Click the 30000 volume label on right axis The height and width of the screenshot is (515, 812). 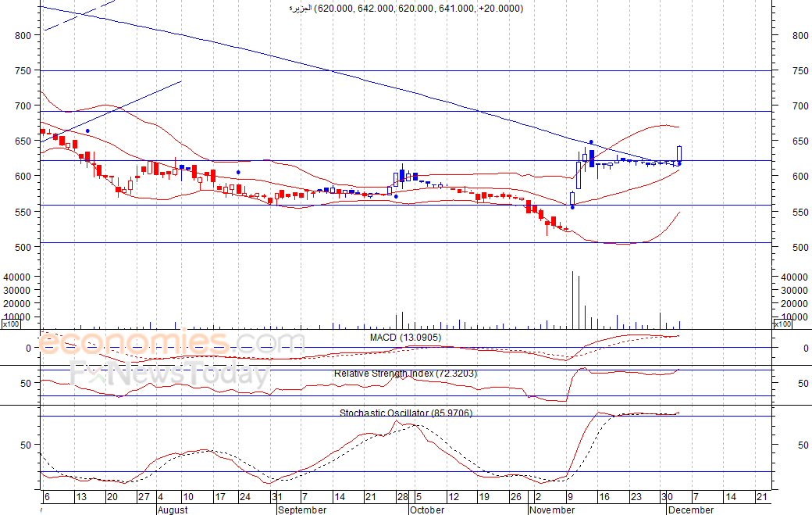794,291
